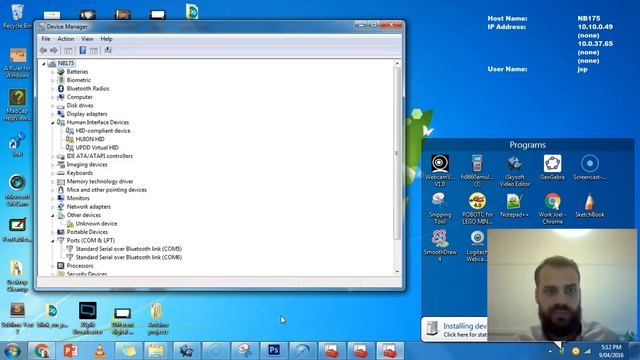The height and width of the screenshot is (360, 640).
Task: Click the Installing device driver notification balloon
Action: [x=454, y=329]
